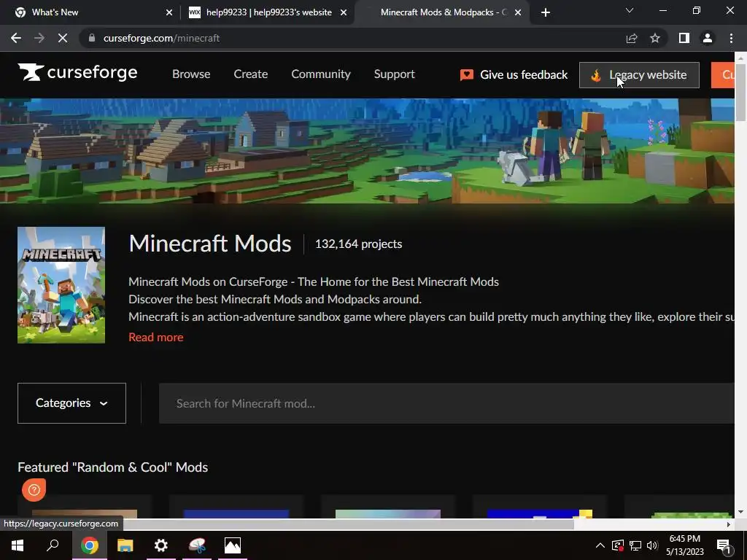
Task: Open tab search dropdown arrow
Action: tap(630, 10)
